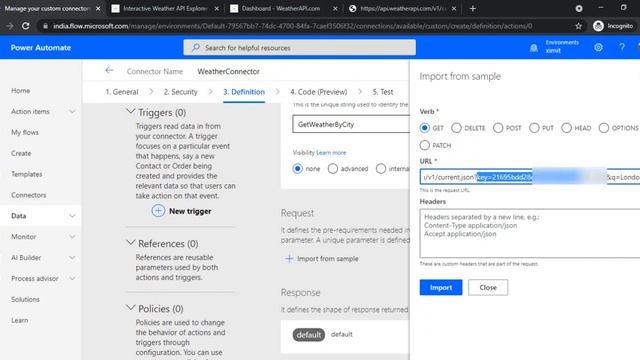Close the api.weatherapi.com tab

click(x=454, y=9)
